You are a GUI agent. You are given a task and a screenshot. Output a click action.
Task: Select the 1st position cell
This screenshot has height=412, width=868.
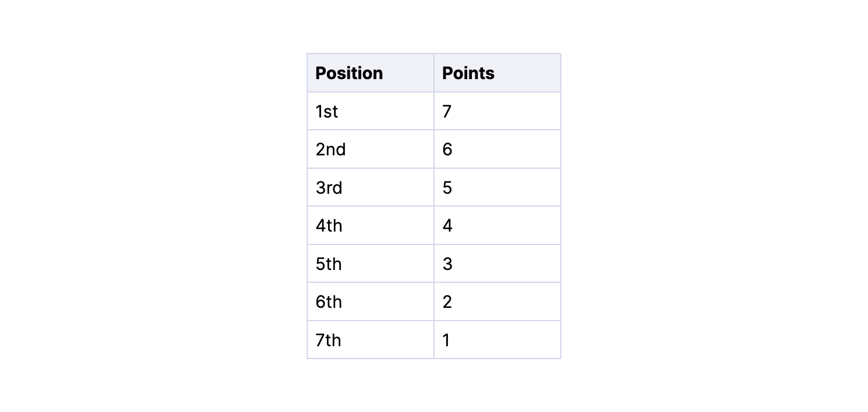(371, 111)
